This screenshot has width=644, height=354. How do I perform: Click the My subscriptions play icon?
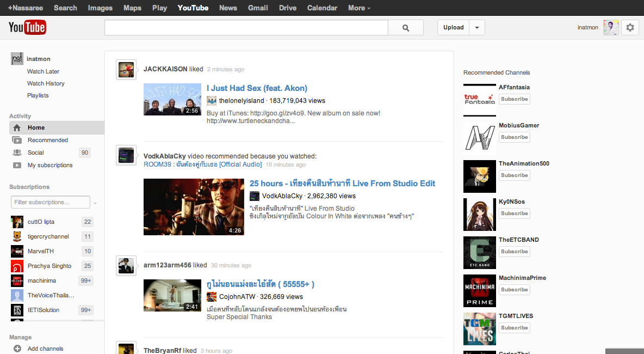click(17, 165)
